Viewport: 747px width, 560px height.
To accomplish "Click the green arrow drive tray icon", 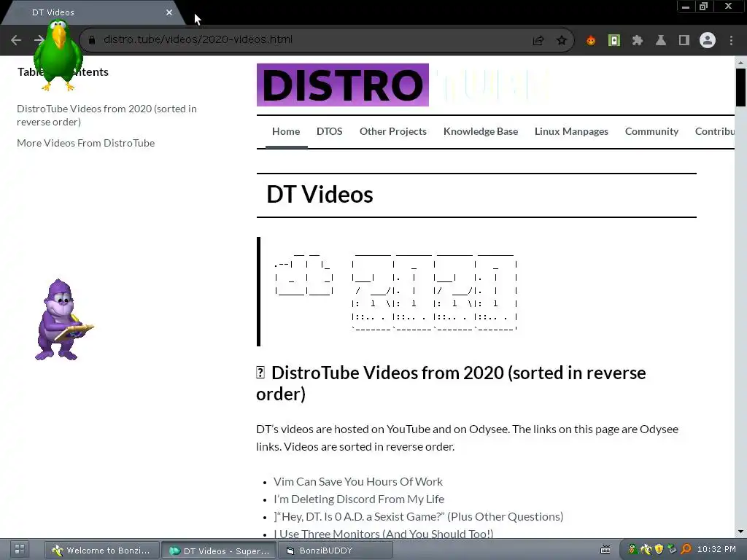I will (672, 550).
